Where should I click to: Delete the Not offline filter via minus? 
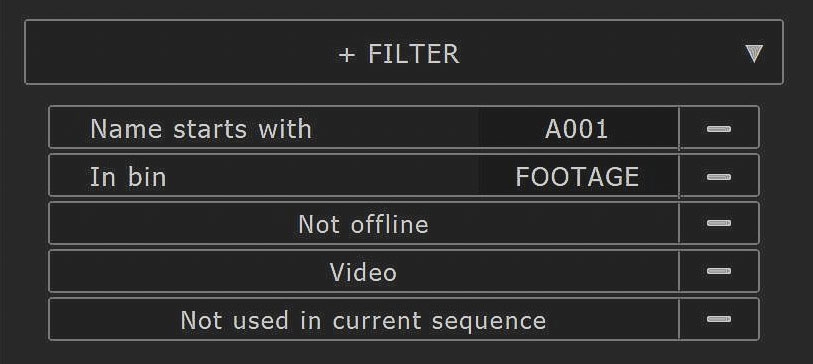[x=719, y=223]
